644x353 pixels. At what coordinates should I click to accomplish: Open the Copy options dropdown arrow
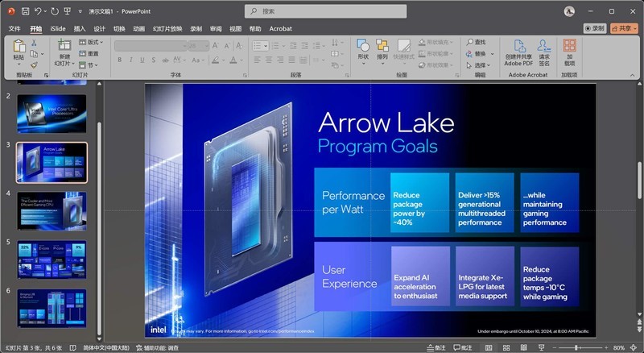[43, 54]
